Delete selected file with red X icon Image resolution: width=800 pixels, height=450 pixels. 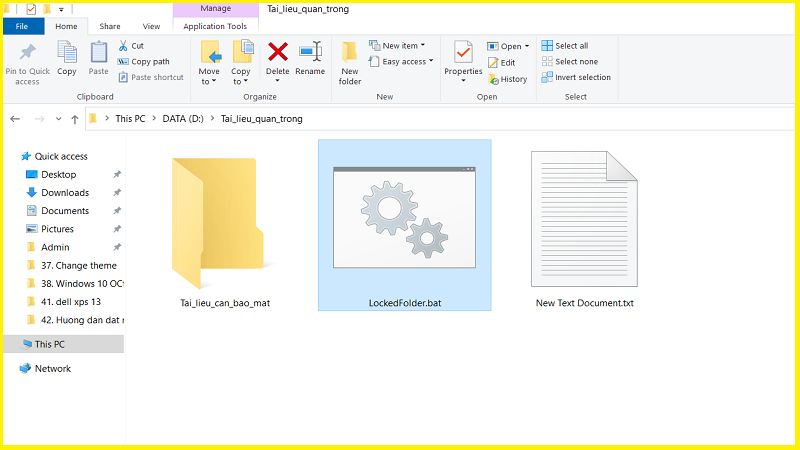[x=278, y=52]
